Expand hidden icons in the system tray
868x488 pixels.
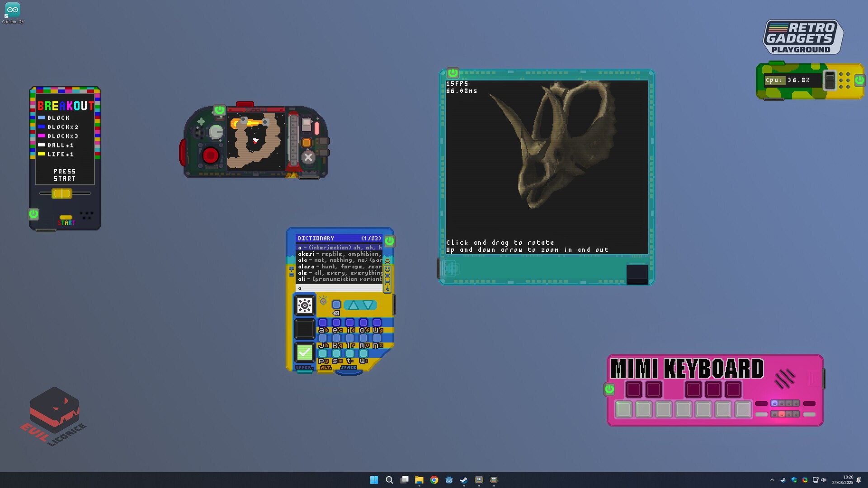[x=772, y=480]
